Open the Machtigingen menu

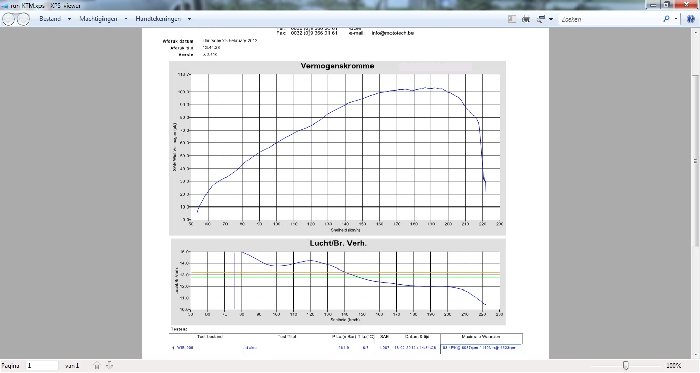point(98,19)
